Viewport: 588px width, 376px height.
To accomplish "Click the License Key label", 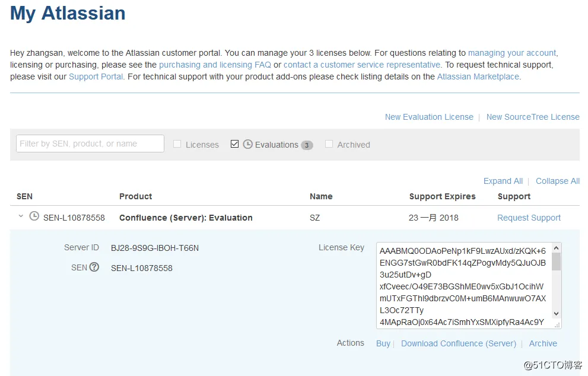I will pos(341,247).
